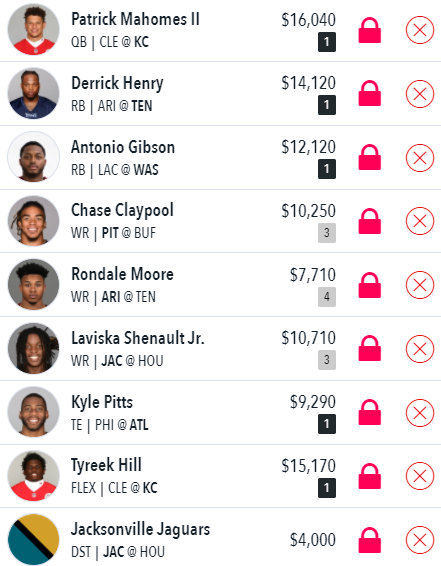This screenshot has height=566, width=441.
Task: Click Chase Claypool's lock icon
Action: 370,221
